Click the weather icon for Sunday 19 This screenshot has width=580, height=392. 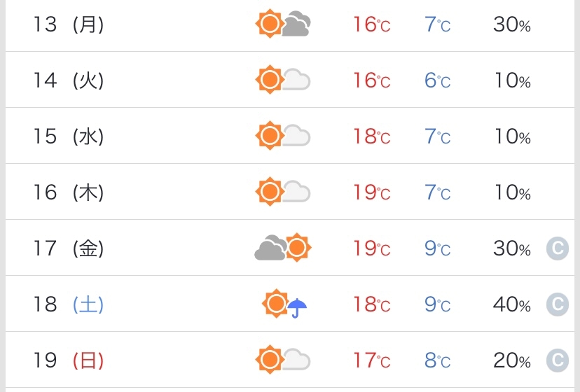point(283,360)
